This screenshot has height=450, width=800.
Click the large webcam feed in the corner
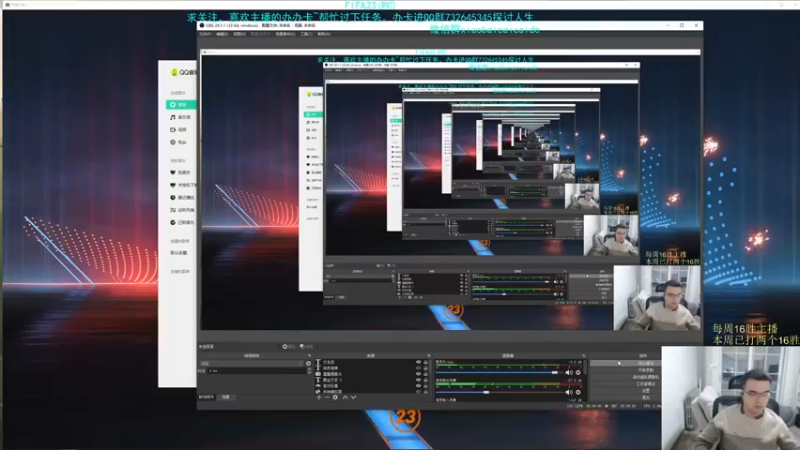pos(731,398)
